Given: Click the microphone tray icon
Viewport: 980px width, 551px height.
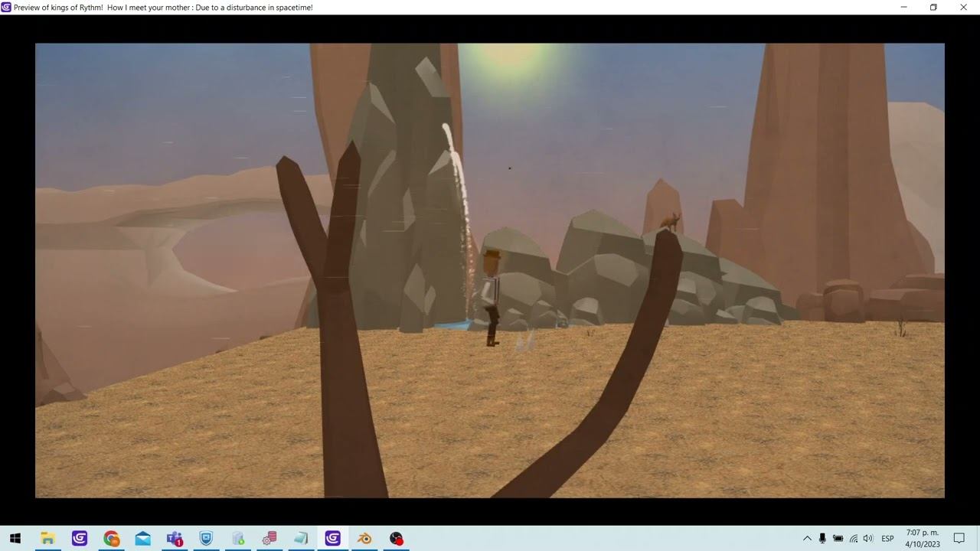Looking at the screenshot, I should coord(822,538).
